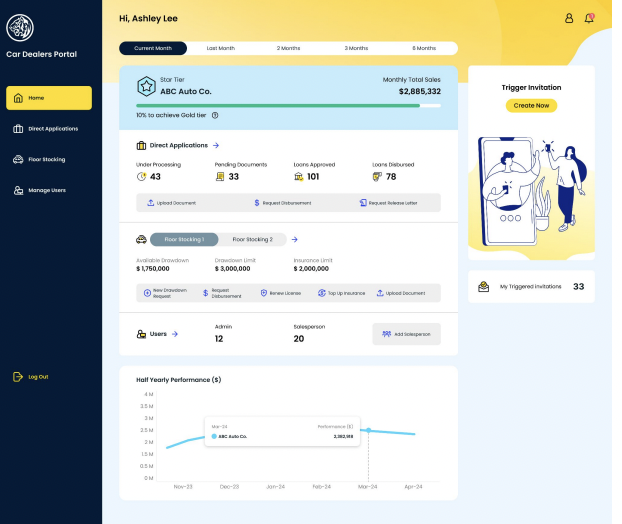
Task: Click the Mar-24 data point on chart
Action: pos(368,430)
